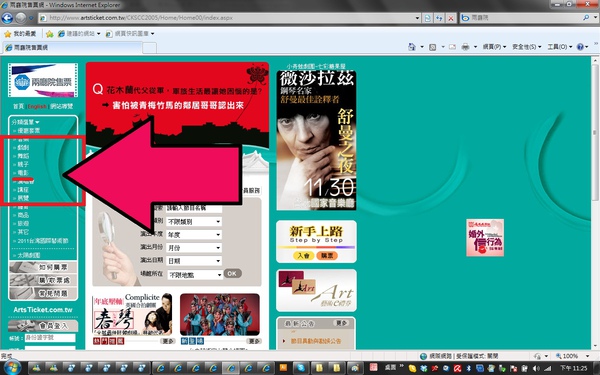
Task: Click the 親子 category link in sidebar
Action: coord(23,164)
